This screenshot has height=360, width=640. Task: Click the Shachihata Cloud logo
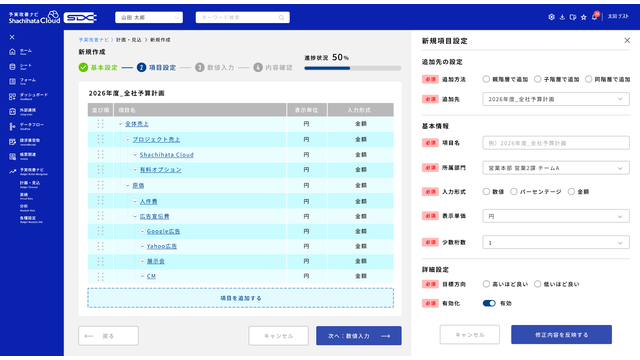[x=34, y=17]
